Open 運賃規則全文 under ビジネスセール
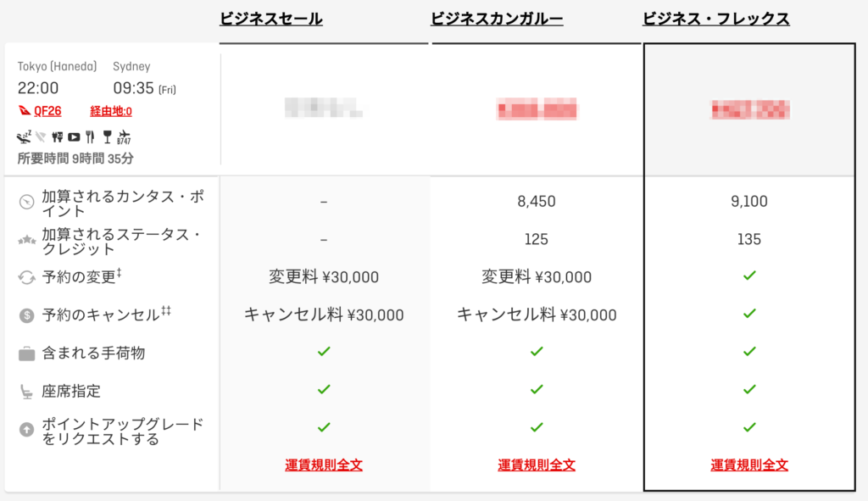Screen dimensions: 868x501 tap(324, 465)
